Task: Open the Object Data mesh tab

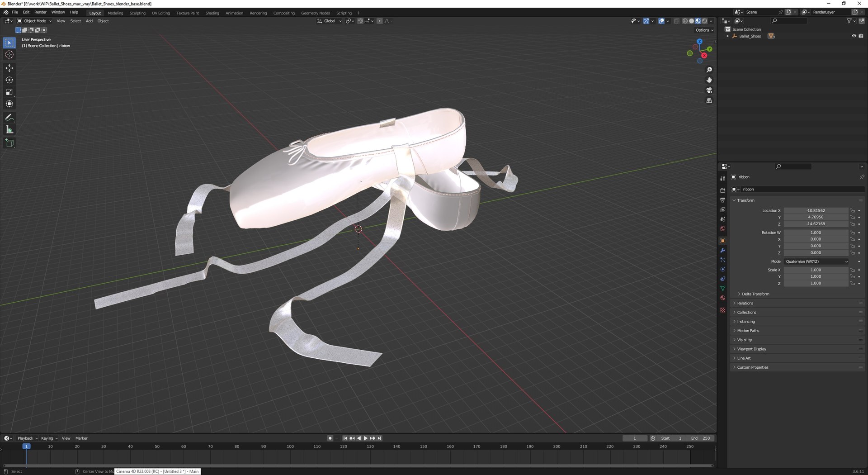Action: (x=722, y=289)
